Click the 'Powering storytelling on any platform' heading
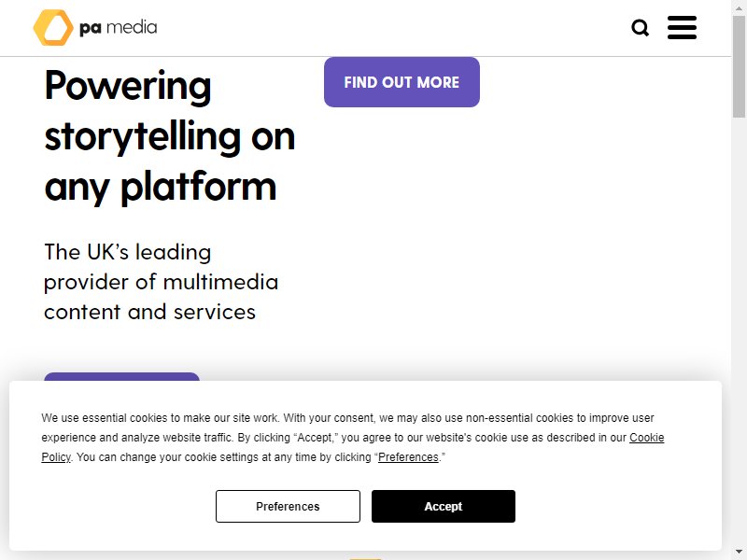 click(x=170, y=136)
